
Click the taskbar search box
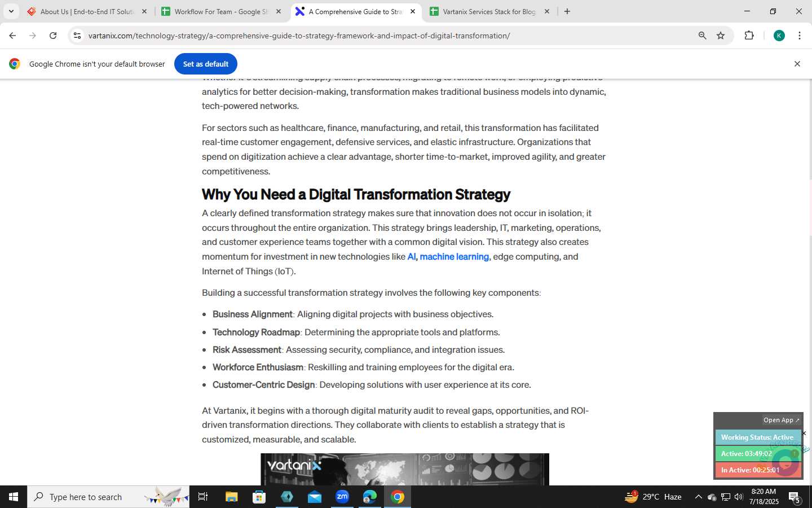coord(108,497)
